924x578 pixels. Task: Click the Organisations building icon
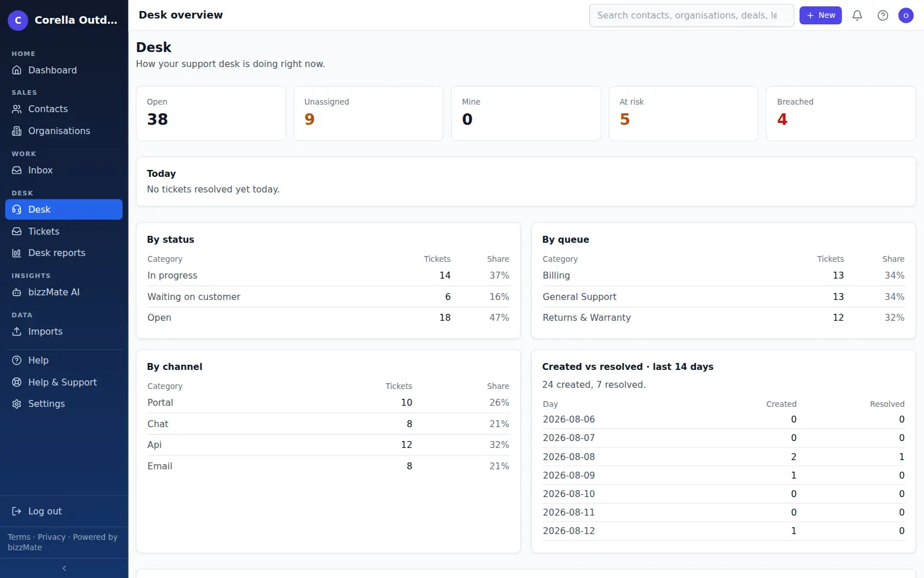coord(17,131)
